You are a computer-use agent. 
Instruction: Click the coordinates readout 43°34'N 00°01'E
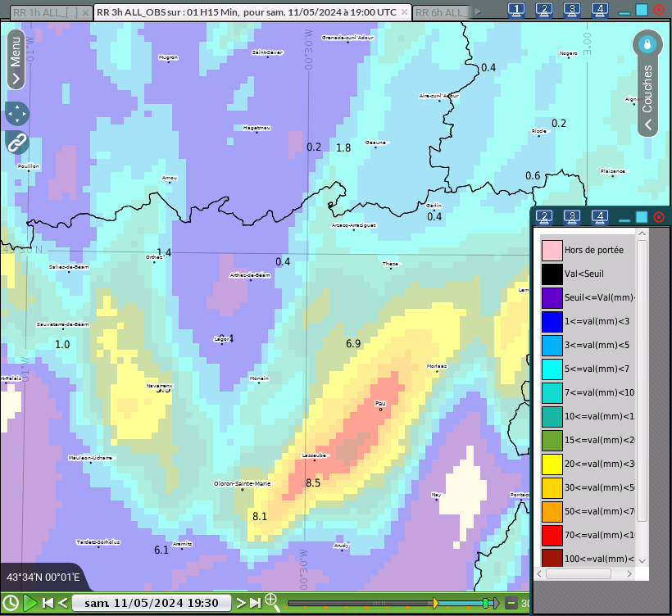pos(43,577)
